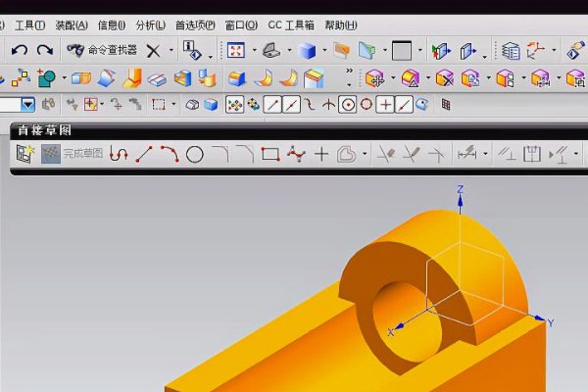
Task: Click the 命令查找器 button
Action: [x=102, y=50]
